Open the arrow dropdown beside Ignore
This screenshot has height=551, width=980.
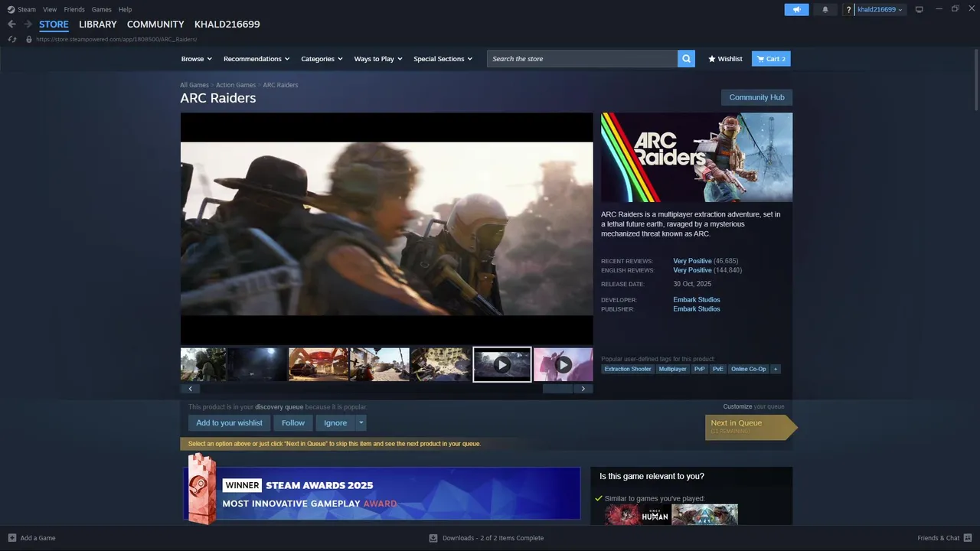click(x=361, y=422)
